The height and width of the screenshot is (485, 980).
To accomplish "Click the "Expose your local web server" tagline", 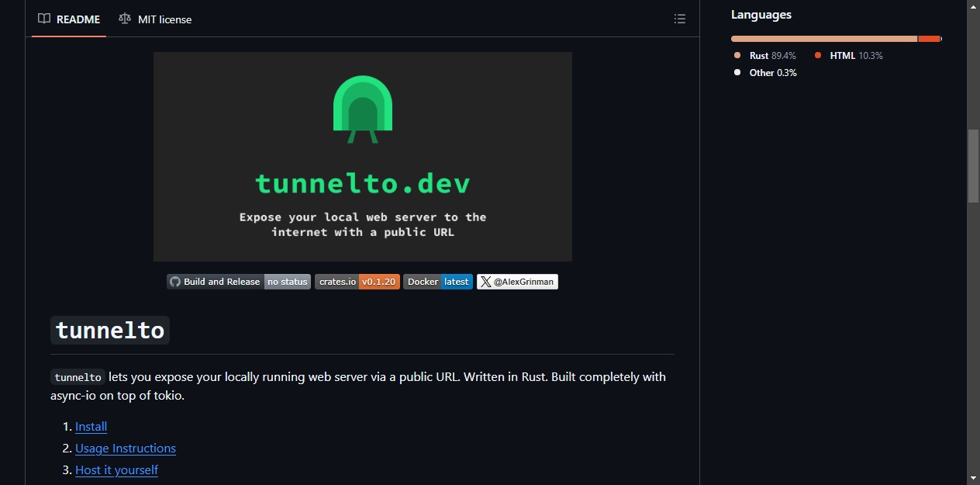I will [363, 224].
